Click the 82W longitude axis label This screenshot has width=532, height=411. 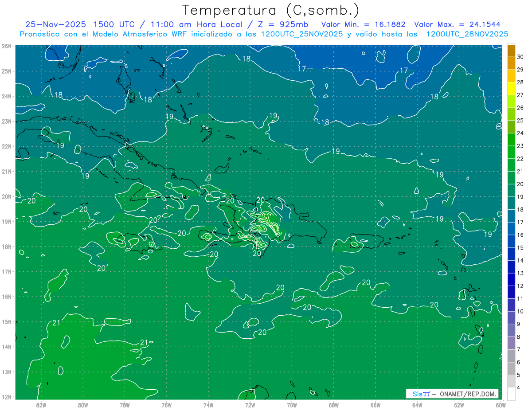41,404
